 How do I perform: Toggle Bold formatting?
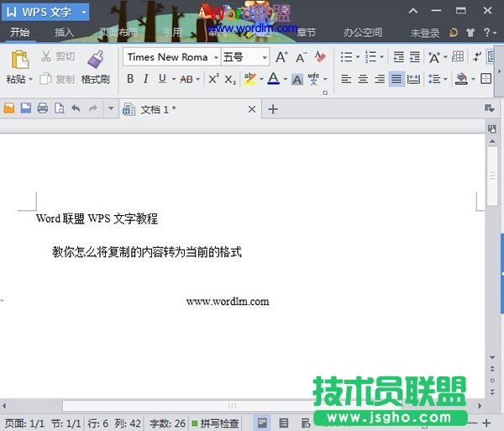coord(130,79)
